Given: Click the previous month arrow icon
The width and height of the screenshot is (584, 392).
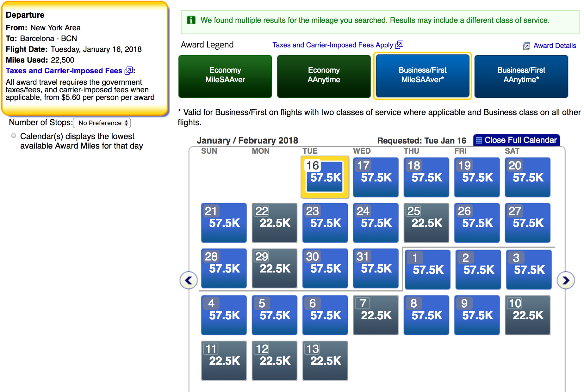Looking at the screenshot, I should [x=189, y=280].
